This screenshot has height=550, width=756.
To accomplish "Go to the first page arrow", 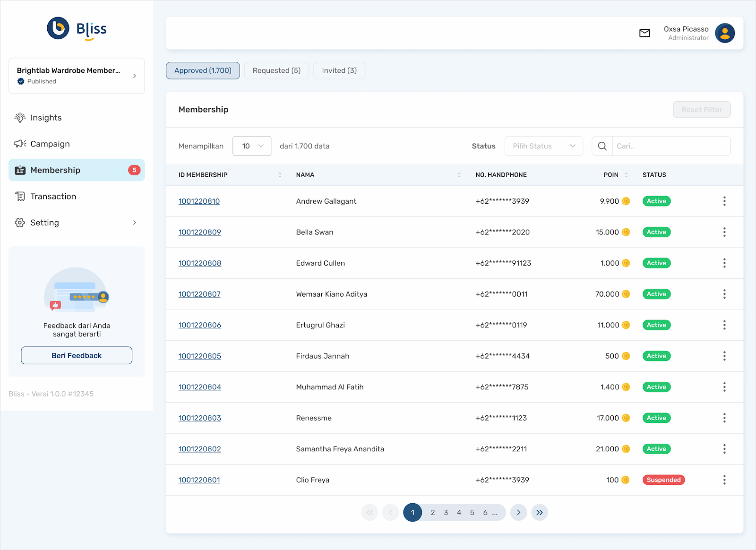I will click(369, 513).
